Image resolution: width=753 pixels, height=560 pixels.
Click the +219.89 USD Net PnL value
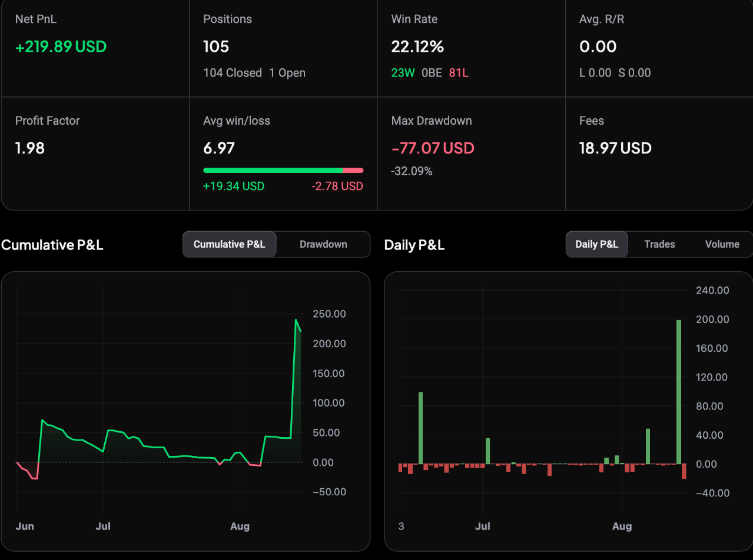click(x=61, y=46)
